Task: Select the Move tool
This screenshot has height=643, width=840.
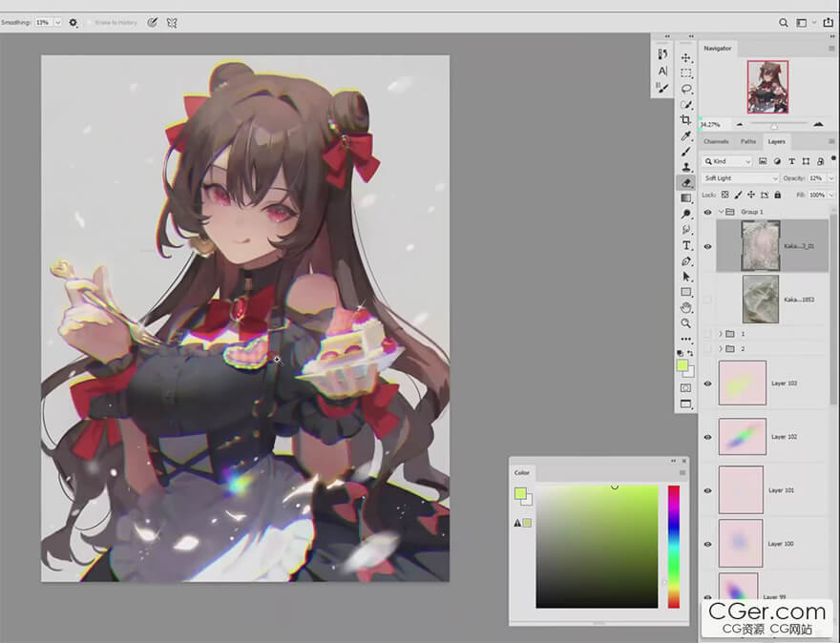Action: 685,58
